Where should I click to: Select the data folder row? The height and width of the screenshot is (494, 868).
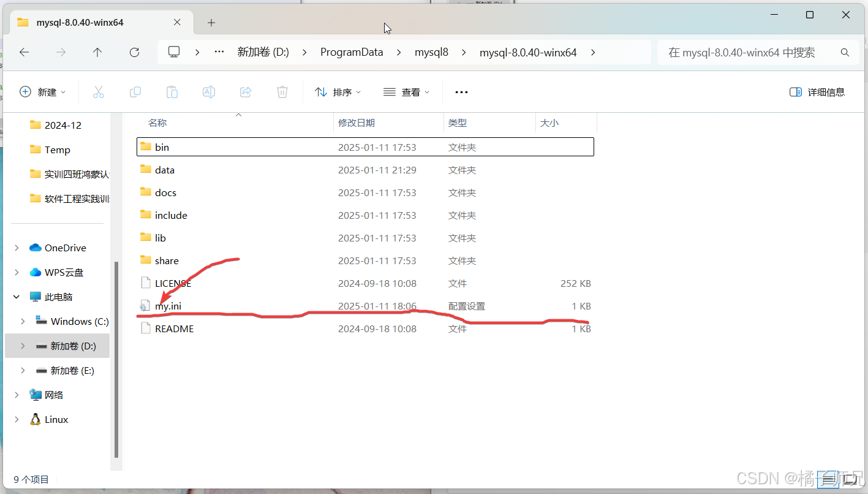[365, 170]
